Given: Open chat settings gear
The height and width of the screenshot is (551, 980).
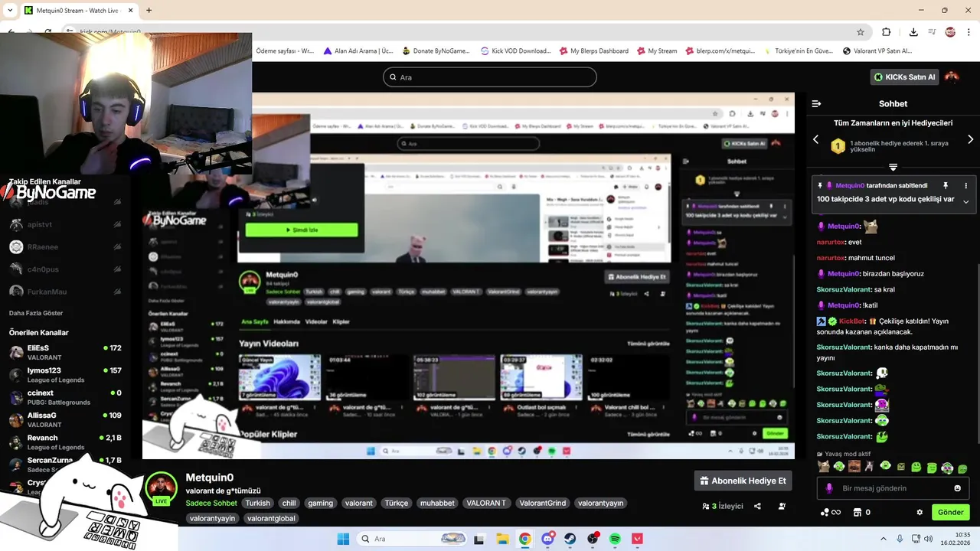Looking at the screenshot, I should (x=920, y=512).
